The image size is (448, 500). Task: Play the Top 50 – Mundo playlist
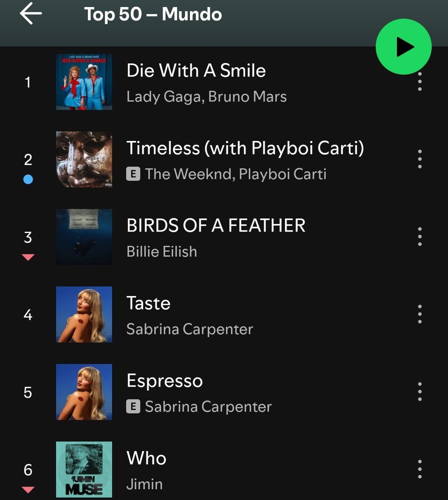[403, 46]
